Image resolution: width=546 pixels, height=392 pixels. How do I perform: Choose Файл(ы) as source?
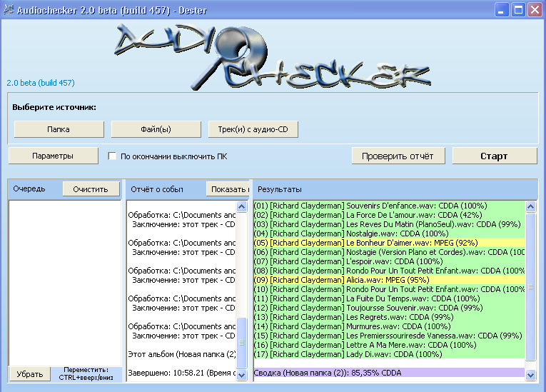[156, 129]
